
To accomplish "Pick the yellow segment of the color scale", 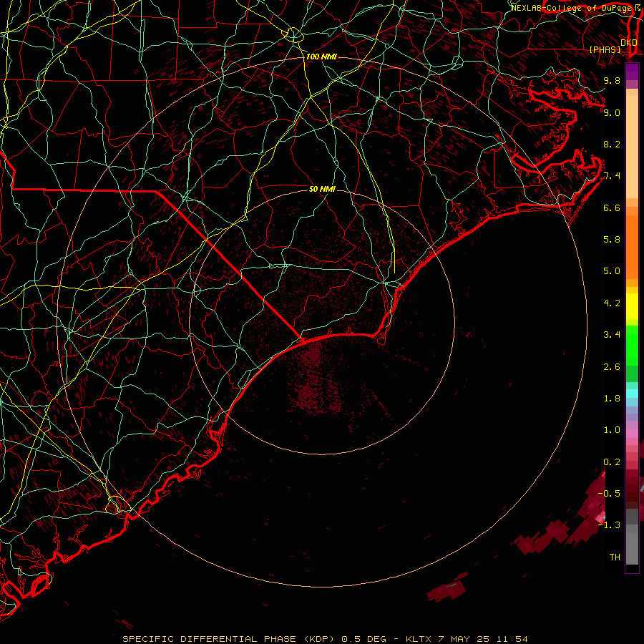I will tap(632, 306).
